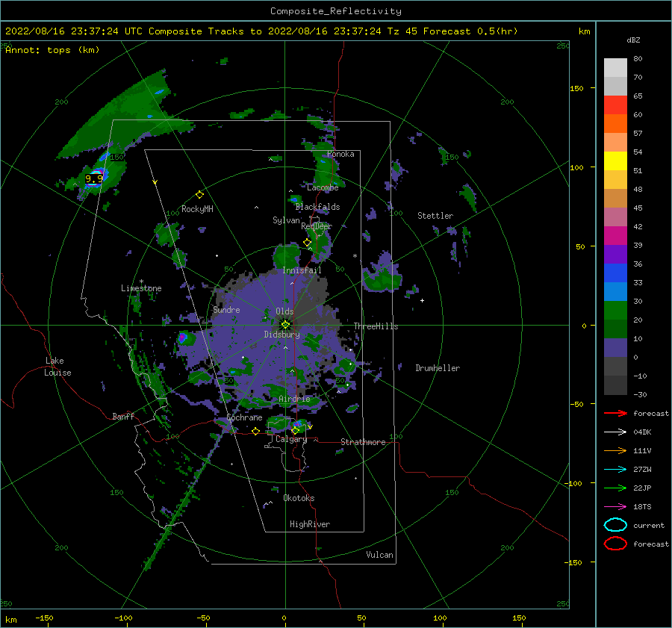672x628 pixels.
Task: Click the dBZ legend heading
Action: pyautogui.click(x=633, y=40)
